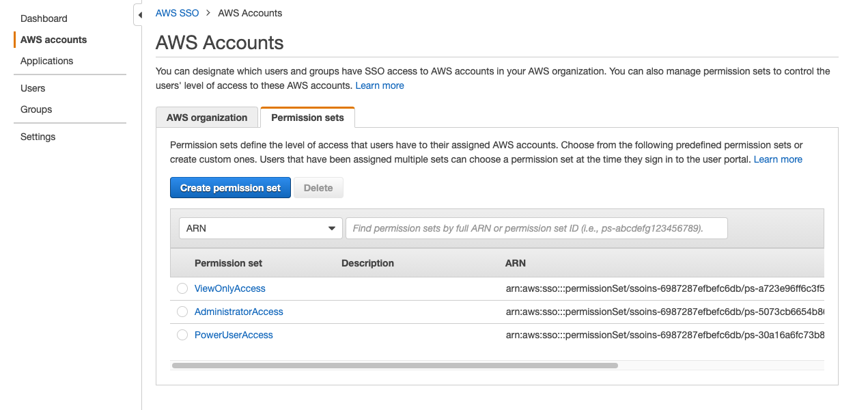Open the AdministratorAccess permission set
Image resolution: width=868 pixels, height=410 pixels.
point(238,312)
